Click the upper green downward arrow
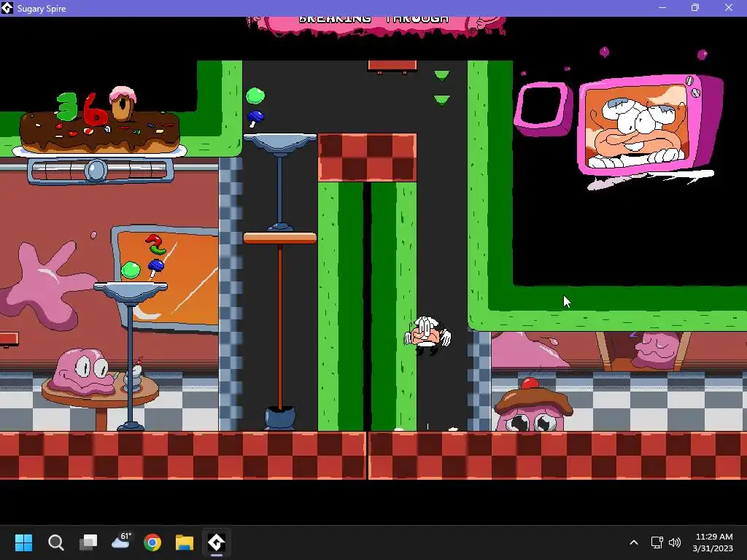 (x=441, y=76)
